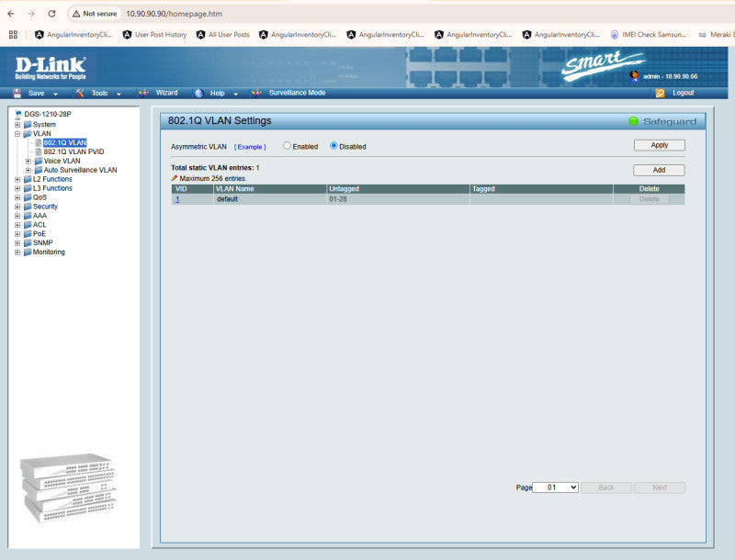The height and width of the screenshot is (560, 735).
Task: Collapse the VLAN tree node
Action: (17, 134)
